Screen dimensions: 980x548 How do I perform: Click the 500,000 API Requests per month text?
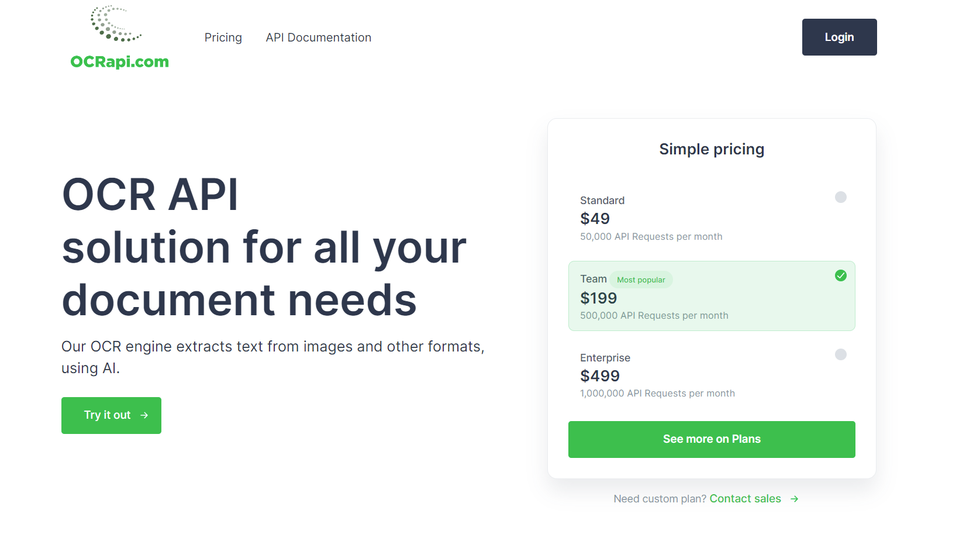coord(654,316)
